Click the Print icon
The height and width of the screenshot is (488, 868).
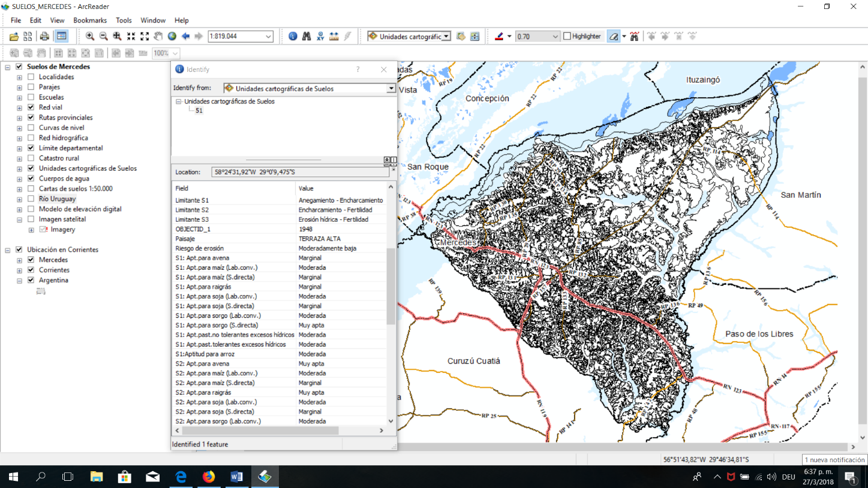click(x=44, y=37)
